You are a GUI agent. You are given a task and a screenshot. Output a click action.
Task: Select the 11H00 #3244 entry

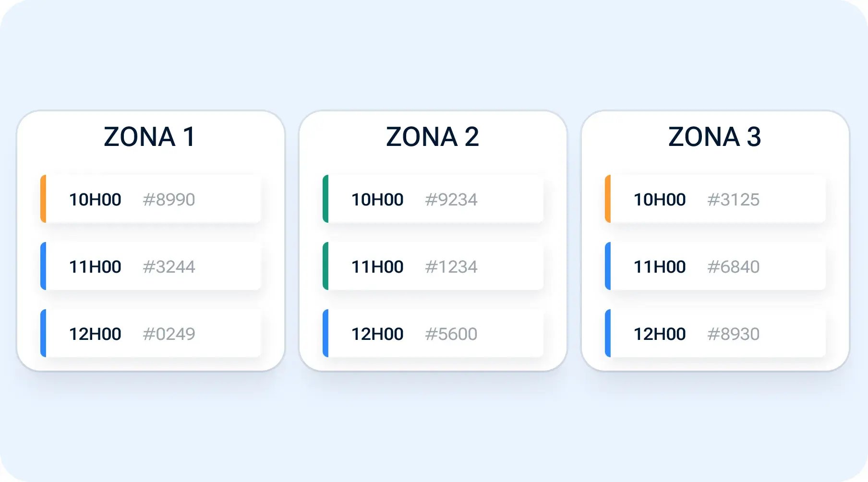pos(151,266)
